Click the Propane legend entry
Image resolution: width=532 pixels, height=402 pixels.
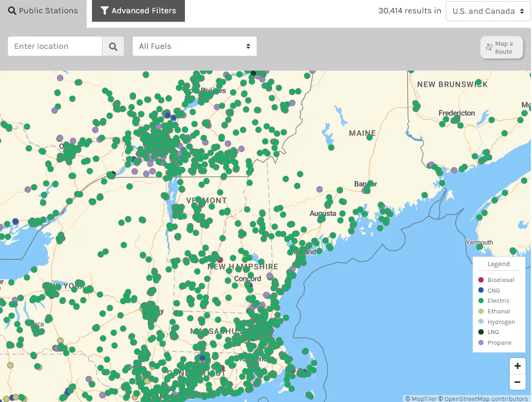495,343
